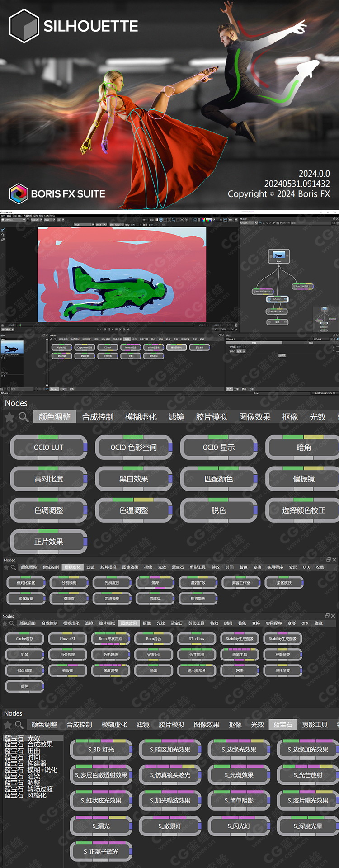Click the 脱色 node
The width and height of the screenshot is (339, 868).
pos(219,510)
